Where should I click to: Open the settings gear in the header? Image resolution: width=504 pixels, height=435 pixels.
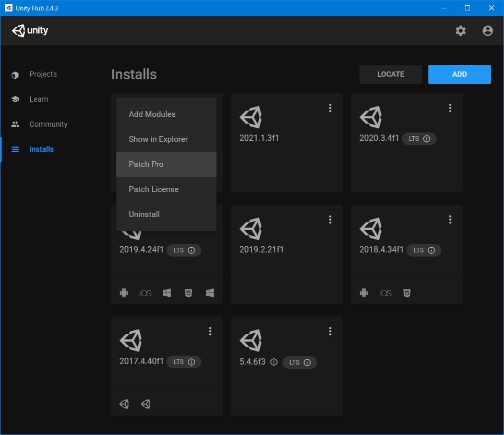(460, 31)
